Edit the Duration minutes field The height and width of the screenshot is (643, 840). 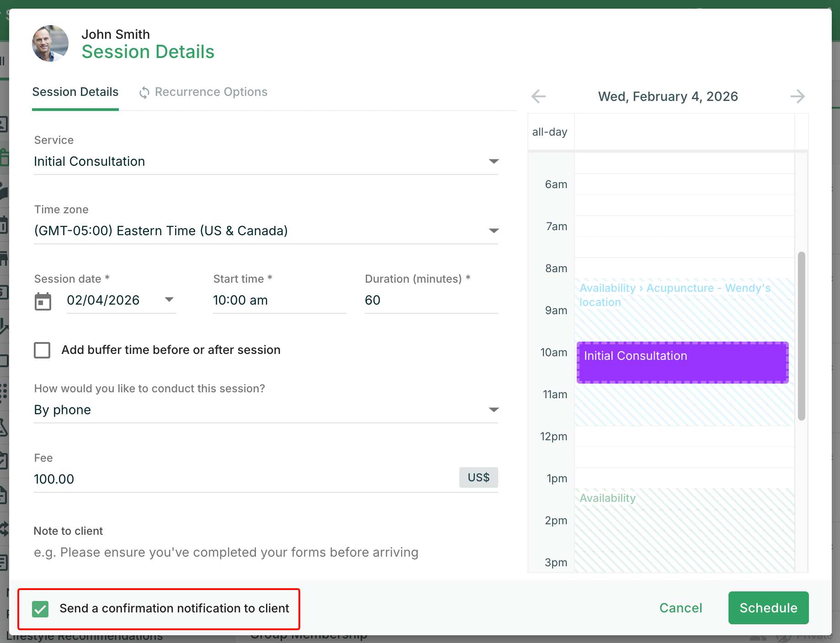click(x=431, y=300)
